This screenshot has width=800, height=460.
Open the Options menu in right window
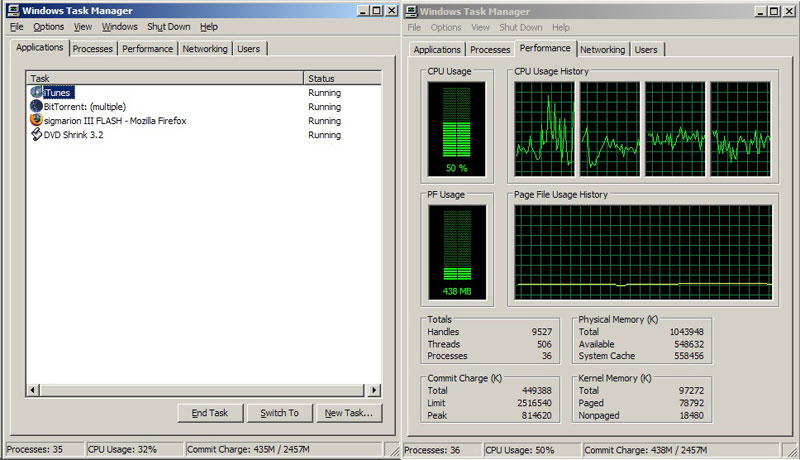coord(446,28)
